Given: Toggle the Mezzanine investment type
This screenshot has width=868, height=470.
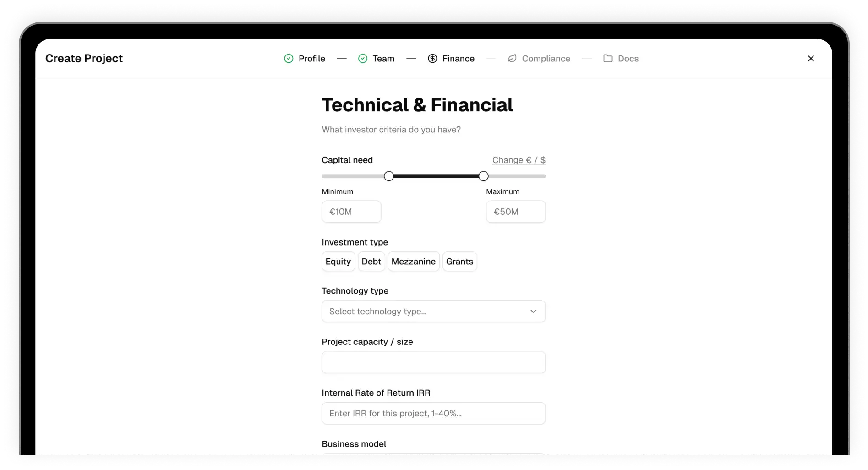Looking at the screenshot, I should (414, 262).
